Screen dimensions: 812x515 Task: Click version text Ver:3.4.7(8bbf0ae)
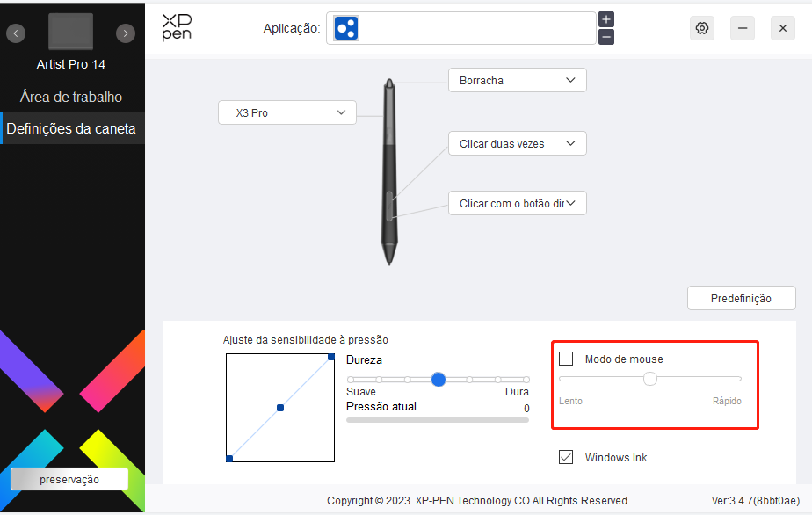point(756,500)
